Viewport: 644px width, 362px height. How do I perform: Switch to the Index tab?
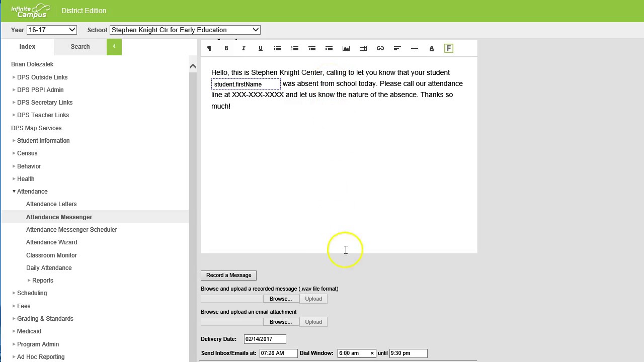(x=27, y=47)
